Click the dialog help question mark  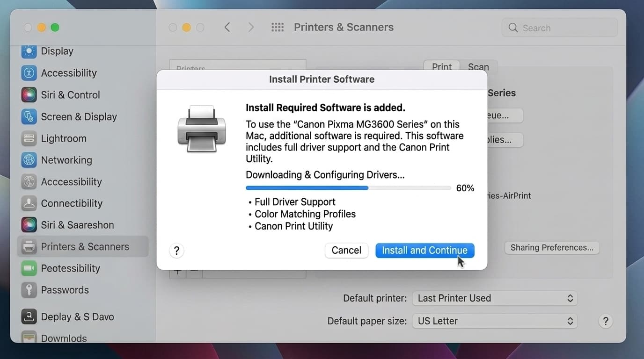click(176, 251)
